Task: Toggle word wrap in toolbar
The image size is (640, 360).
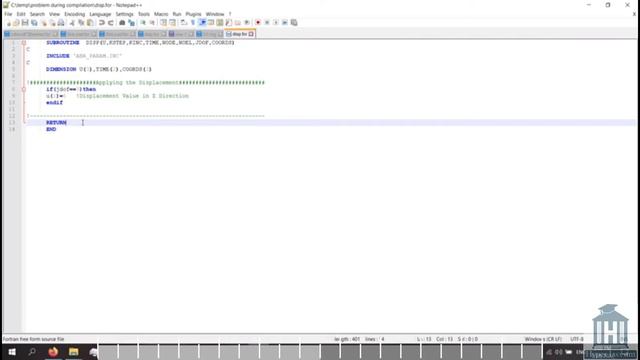Action: 184,23
